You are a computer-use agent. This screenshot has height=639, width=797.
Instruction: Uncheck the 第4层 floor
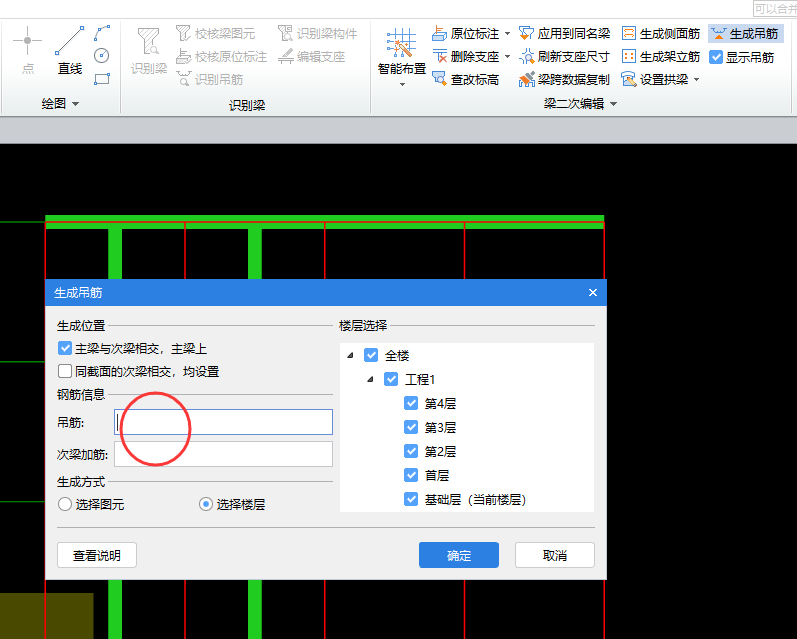[x=411, y=403]
